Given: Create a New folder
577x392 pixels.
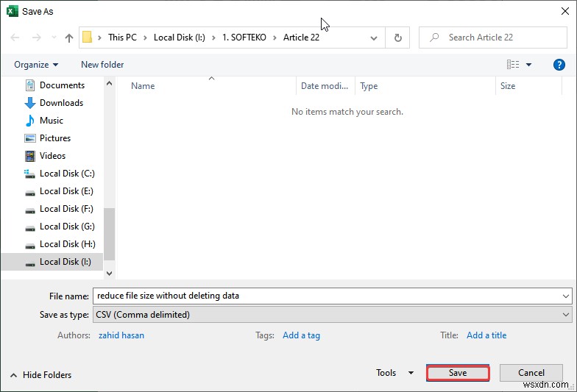Looking at the screenshot, I should click(x=102, y=65).
